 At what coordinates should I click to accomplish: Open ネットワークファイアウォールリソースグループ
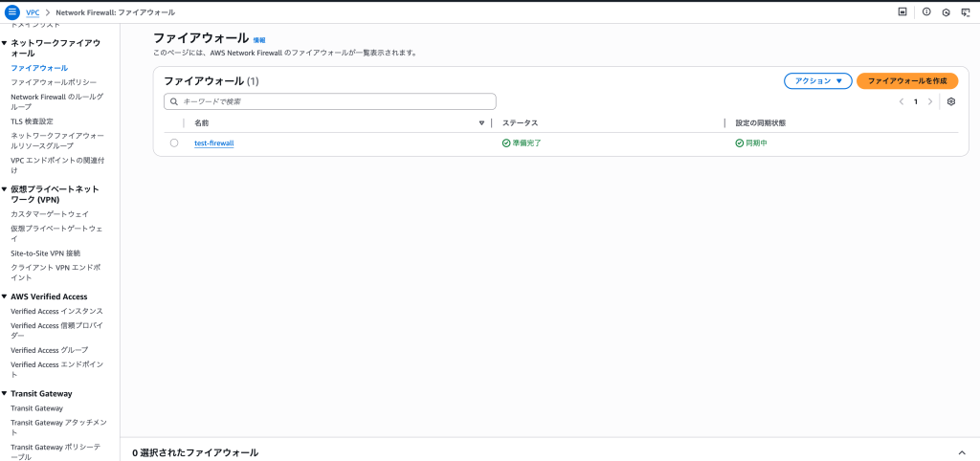(56, 141)
